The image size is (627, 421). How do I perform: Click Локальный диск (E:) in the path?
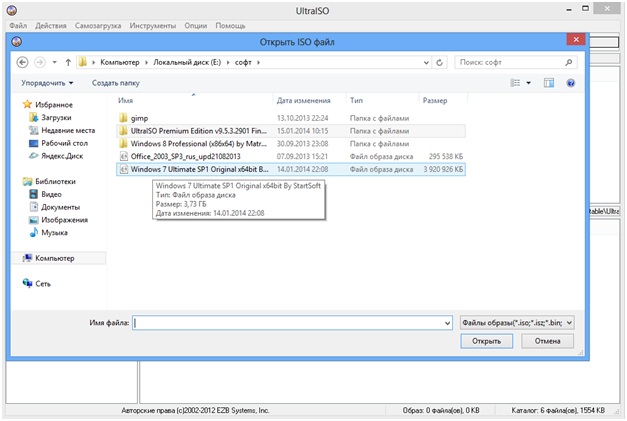tap(187, 62)
